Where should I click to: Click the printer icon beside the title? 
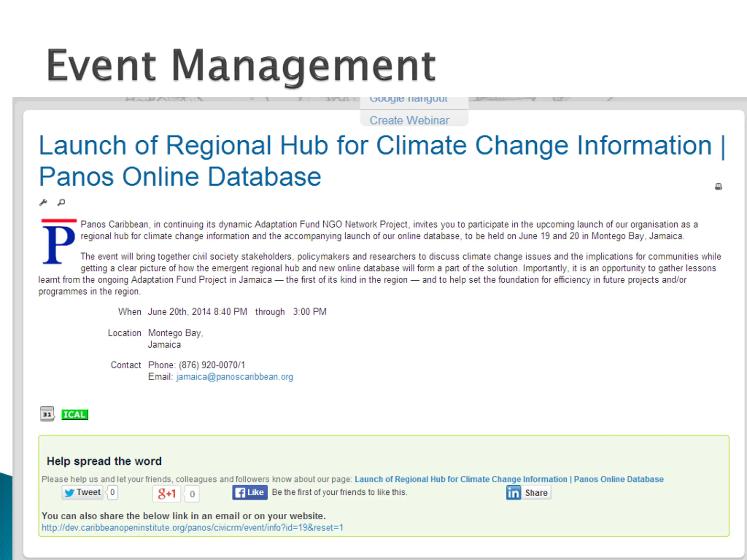pos(718,186)
